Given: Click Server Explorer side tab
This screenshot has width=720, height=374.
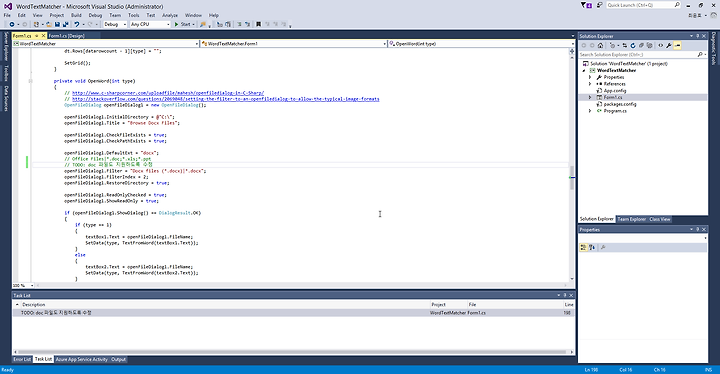Looking at the screenshot, I should pos(6,46).
